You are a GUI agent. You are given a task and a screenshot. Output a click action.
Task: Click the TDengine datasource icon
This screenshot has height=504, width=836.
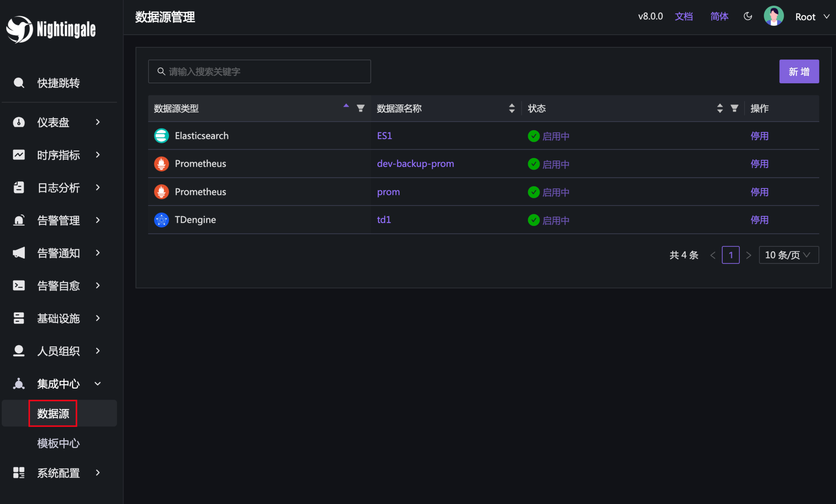click(x=161, y=220)
